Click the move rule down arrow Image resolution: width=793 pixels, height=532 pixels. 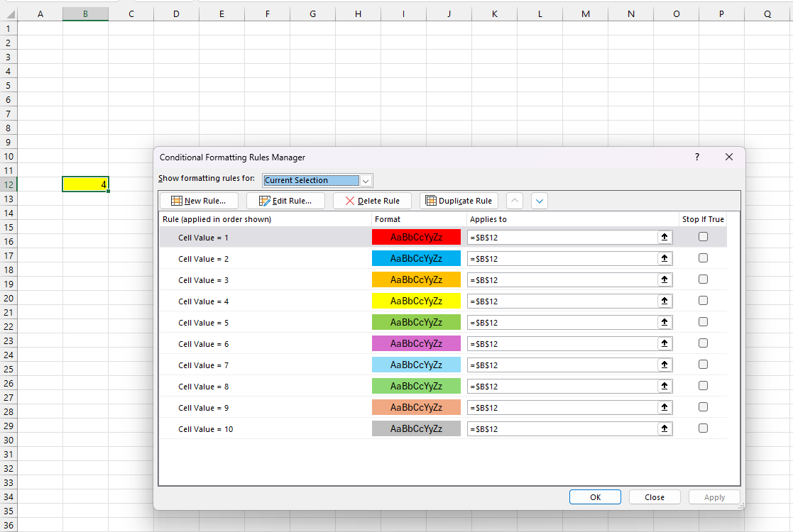(x=540, y=201)
